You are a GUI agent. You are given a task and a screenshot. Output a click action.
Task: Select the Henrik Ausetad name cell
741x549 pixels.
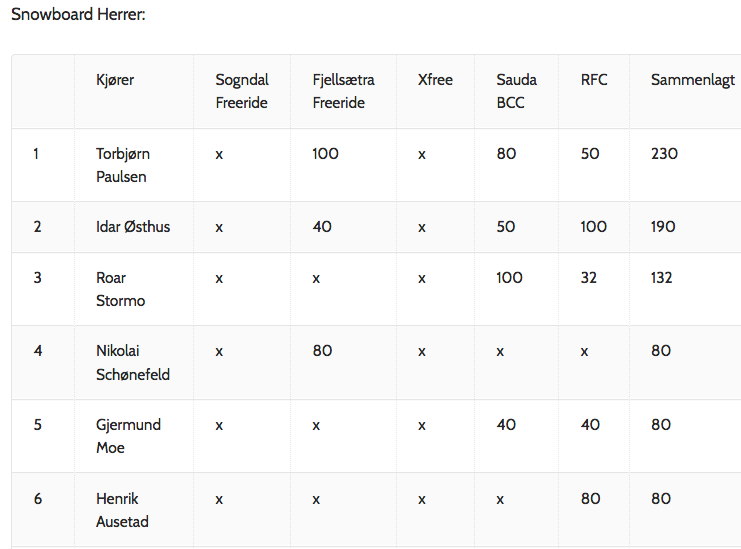(x=122, y=510)
